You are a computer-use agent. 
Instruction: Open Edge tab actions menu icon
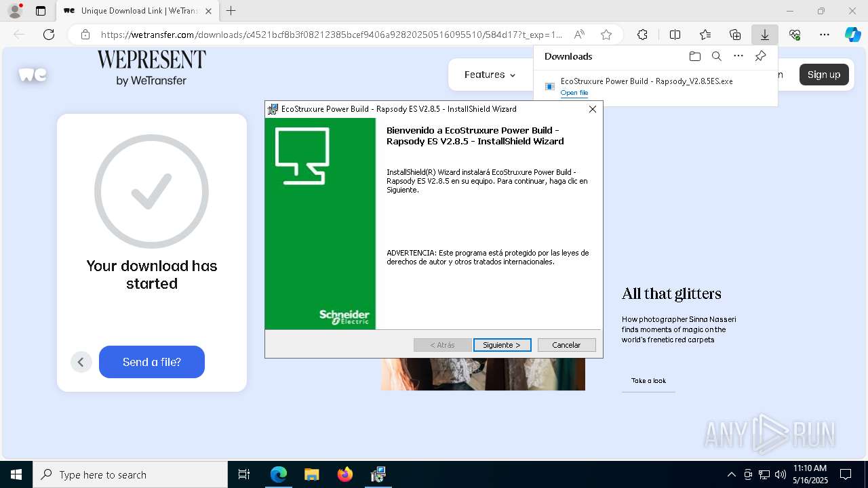41,11
